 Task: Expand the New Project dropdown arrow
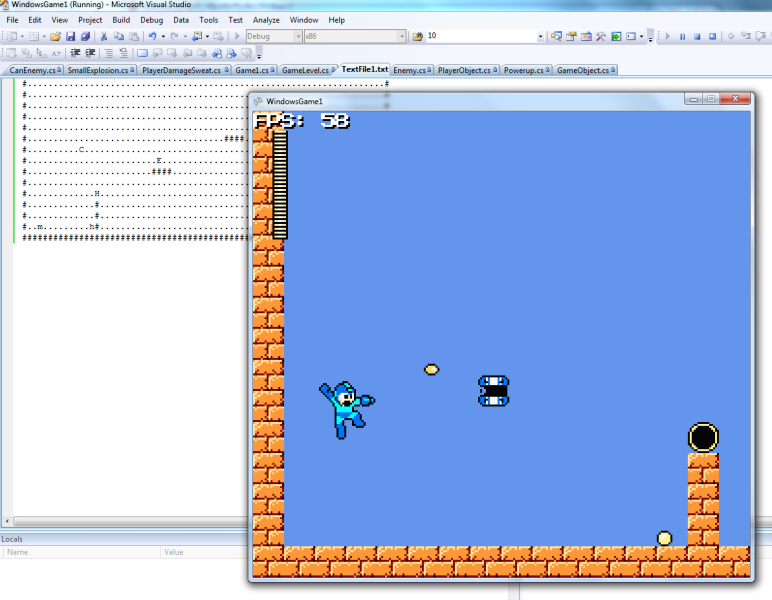(22, 36)
